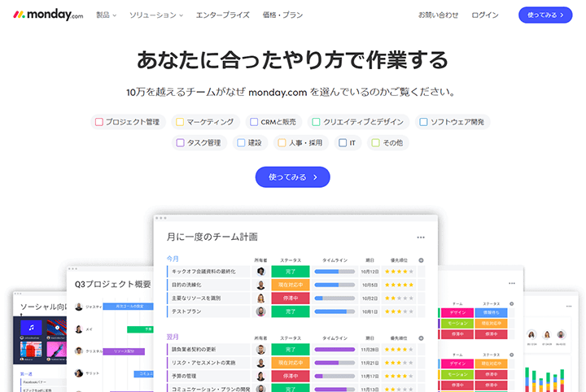Click メイ avatar in Q3 board
Image resolution: width=586 pixels, height=392 pixels.
coord(79,329)
